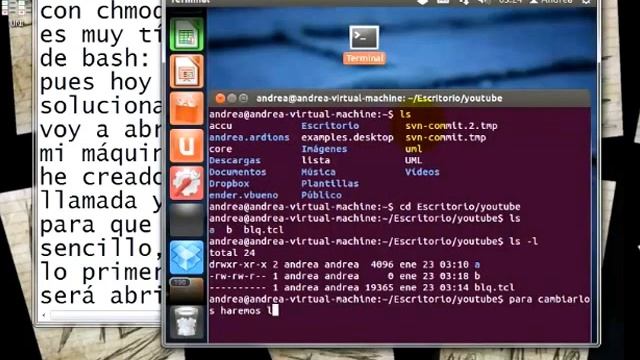Click 'accu' in the ls output
The image size is (640, 360).
pyautogui.click(x=220, y=126)
